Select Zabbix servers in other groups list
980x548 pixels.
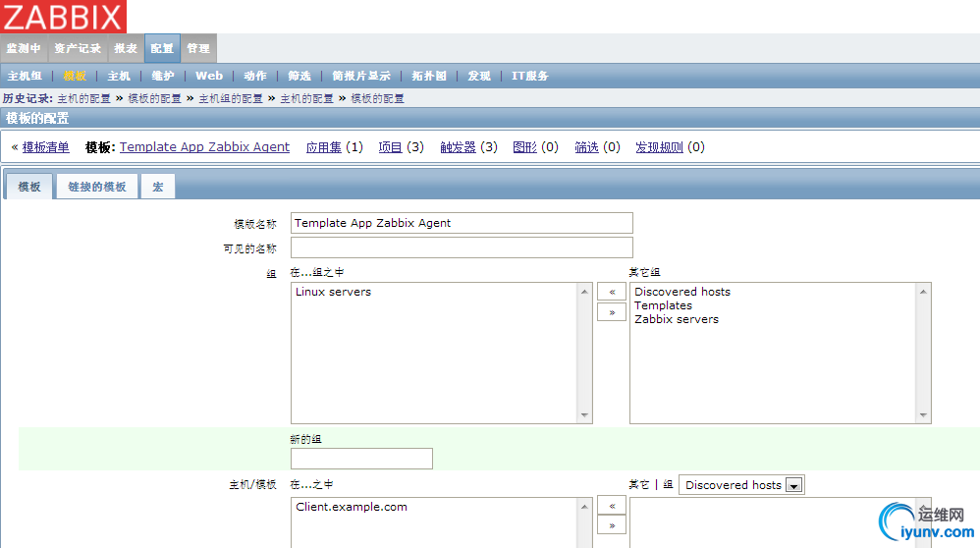677,319
